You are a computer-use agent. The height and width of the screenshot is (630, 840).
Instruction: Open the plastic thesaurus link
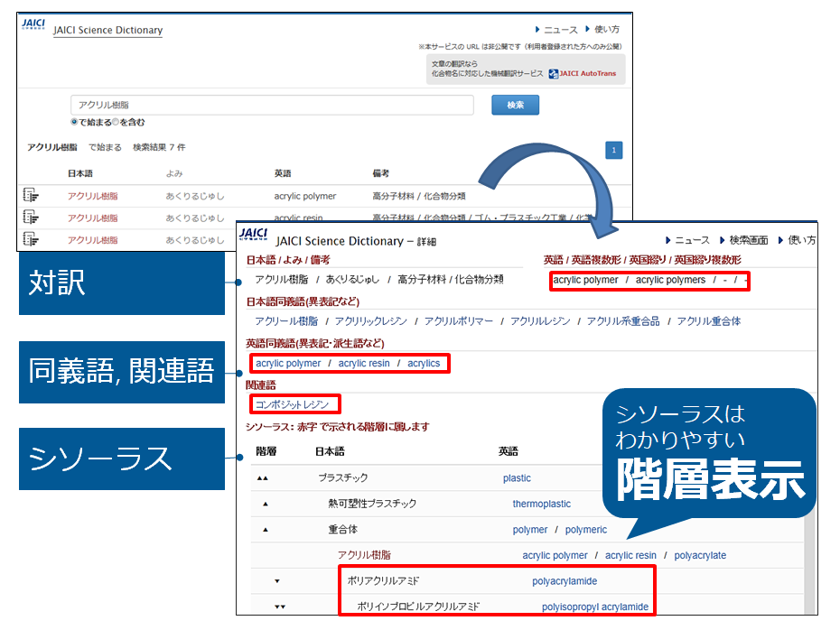point(517,478)
